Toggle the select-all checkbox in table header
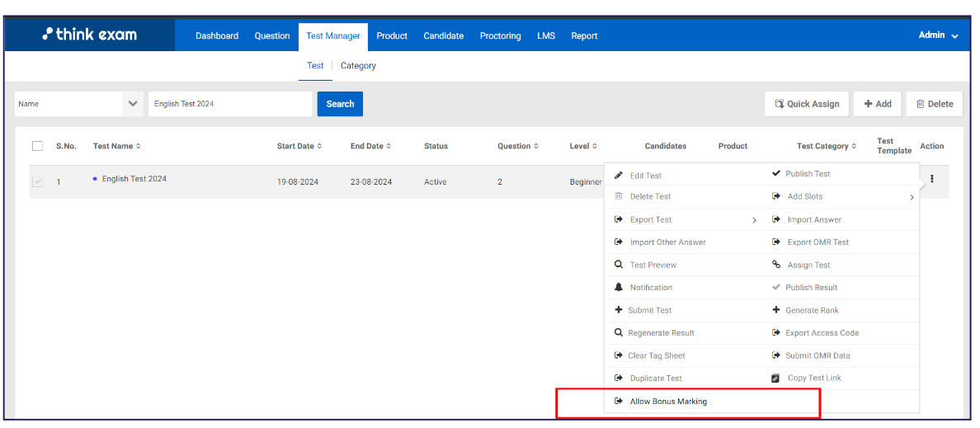 [x=37, y=146]
